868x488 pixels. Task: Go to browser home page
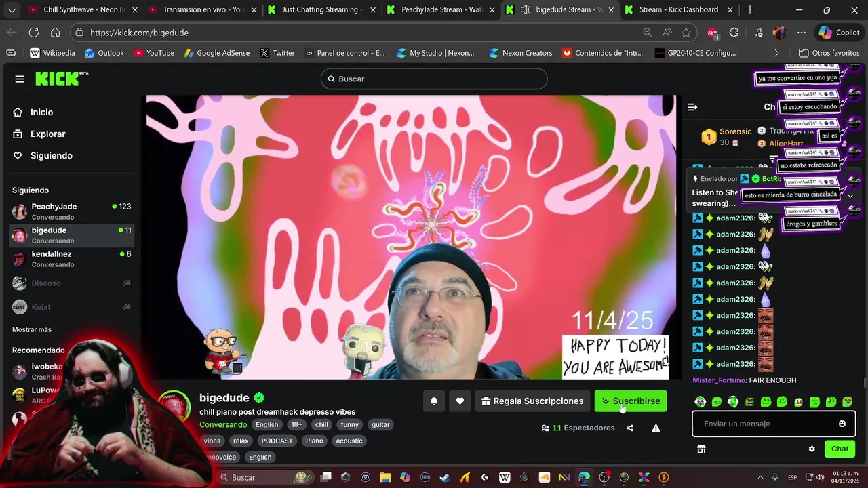(55, 33)
